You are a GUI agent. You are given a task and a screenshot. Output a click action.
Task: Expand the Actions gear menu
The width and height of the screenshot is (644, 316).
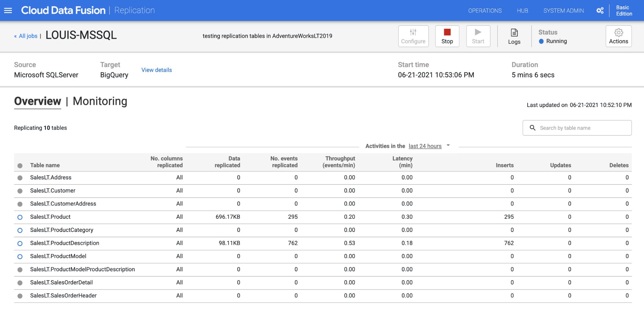coord(618,36)
